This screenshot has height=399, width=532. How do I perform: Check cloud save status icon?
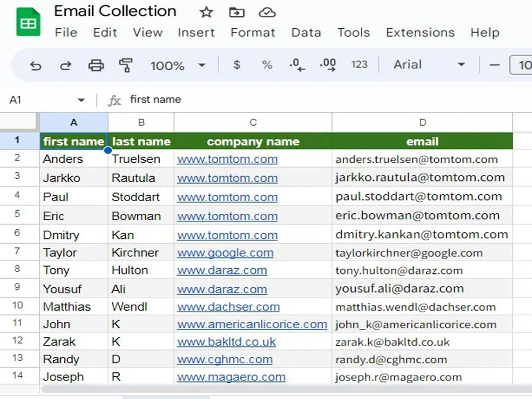coord(267,13)
